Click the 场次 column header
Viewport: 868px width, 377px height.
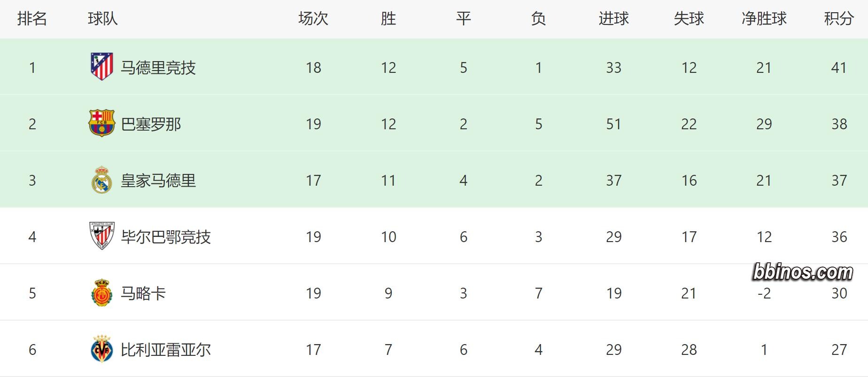[x=313, y=19]
